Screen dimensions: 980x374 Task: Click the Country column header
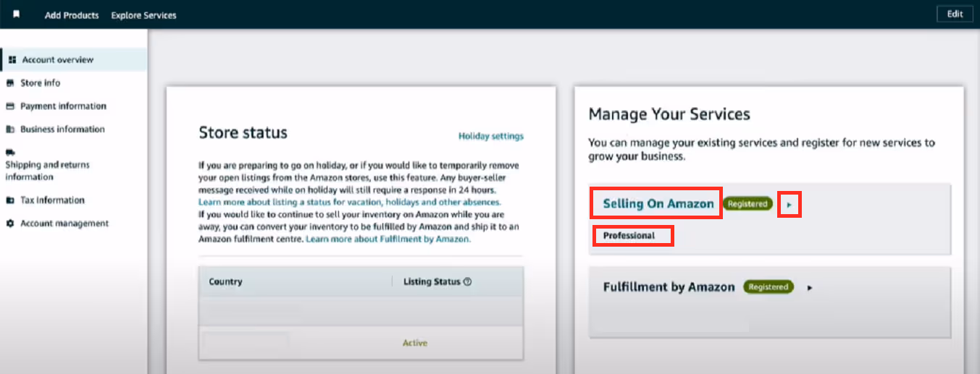(225, 281)
